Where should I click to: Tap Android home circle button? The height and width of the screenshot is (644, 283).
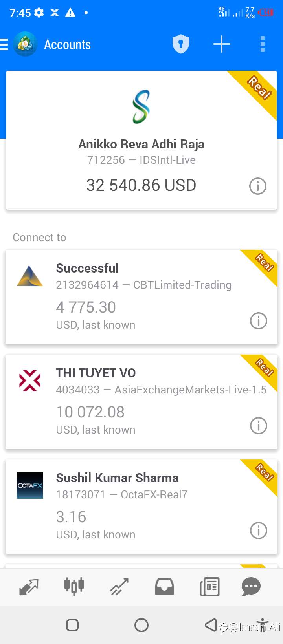click(141, 625)
